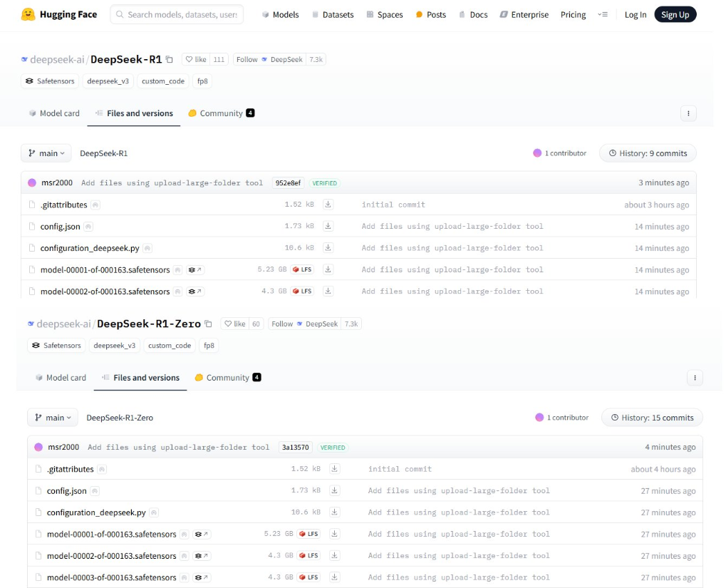
Task: Click the fp8 tag under DeepSeek-R1-Zero
Action: click(209, 345)
